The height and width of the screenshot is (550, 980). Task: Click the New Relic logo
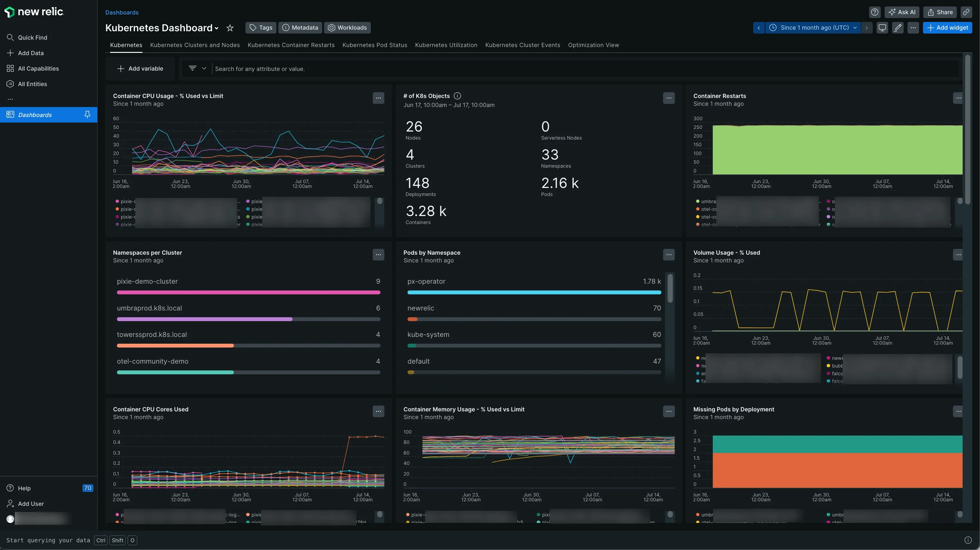click(34, 11)
